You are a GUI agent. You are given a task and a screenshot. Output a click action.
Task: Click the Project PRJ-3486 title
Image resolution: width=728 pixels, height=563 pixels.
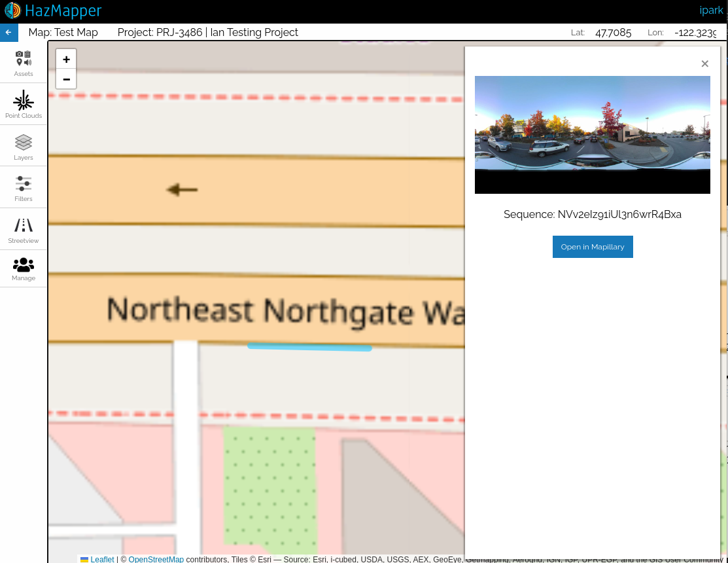[x=207, y=33]
